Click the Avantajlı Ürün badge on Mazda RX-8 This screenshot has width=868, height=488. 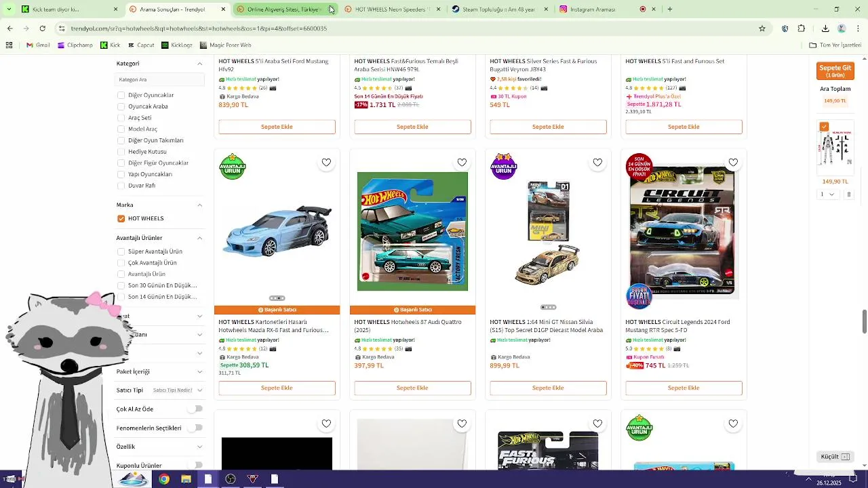tap(233, 167)
